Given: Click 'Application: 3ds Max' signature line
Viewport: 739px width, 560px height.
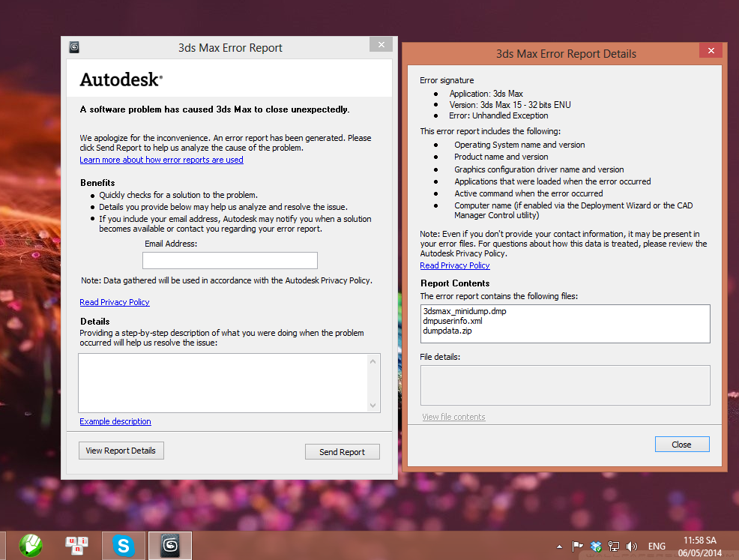Looking at the screenshot, I should click(x=486, y=94).
